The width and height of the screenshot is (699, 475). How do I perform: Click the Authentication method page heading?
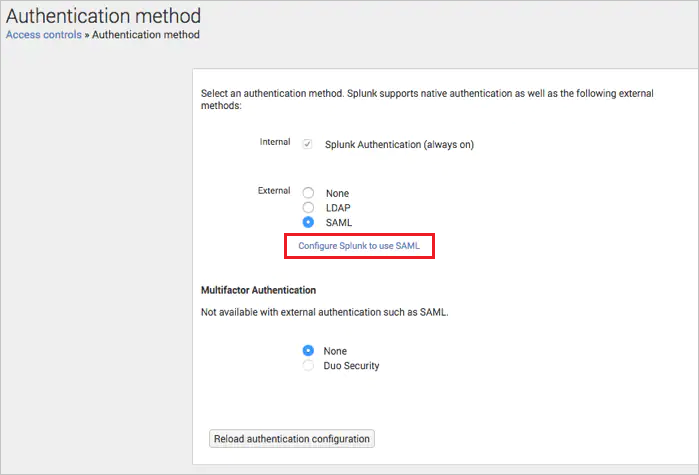tap(103, 16)
